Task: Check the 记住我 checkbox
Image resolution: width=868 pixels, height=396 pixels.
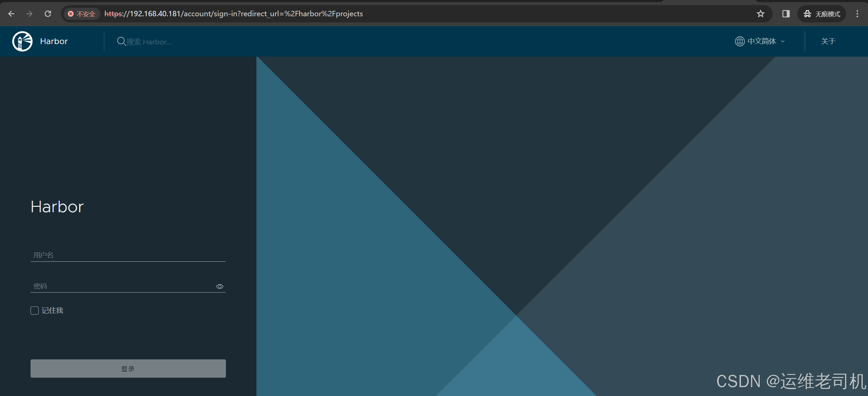Action: pos(35,311)
